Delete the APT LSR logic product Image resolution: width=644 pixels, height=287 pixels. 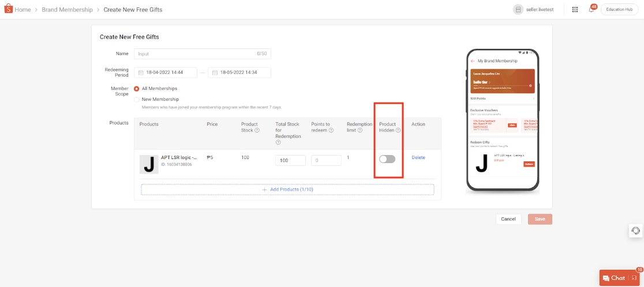tap(418, 157)
